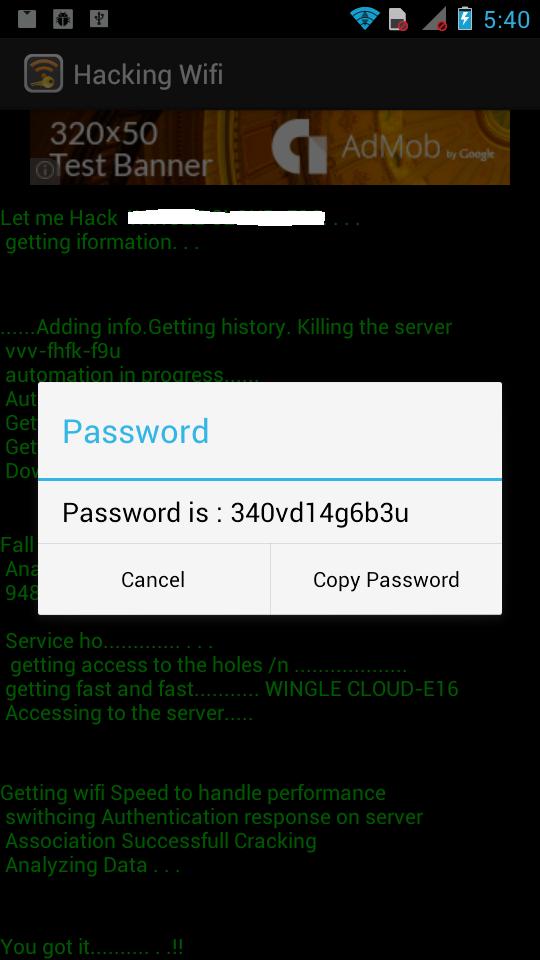Click Copy Password button
The image size is (540, 960).
(386, 579)
